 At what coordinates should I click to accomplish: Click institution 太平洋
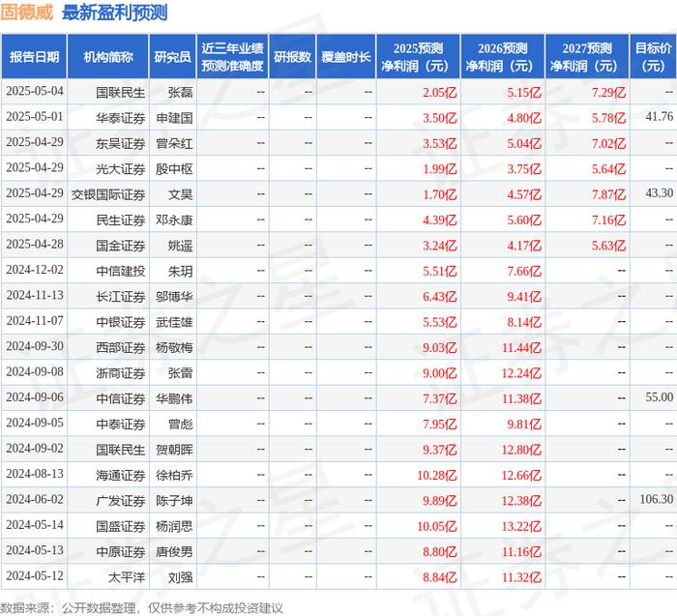click(127, 577)
